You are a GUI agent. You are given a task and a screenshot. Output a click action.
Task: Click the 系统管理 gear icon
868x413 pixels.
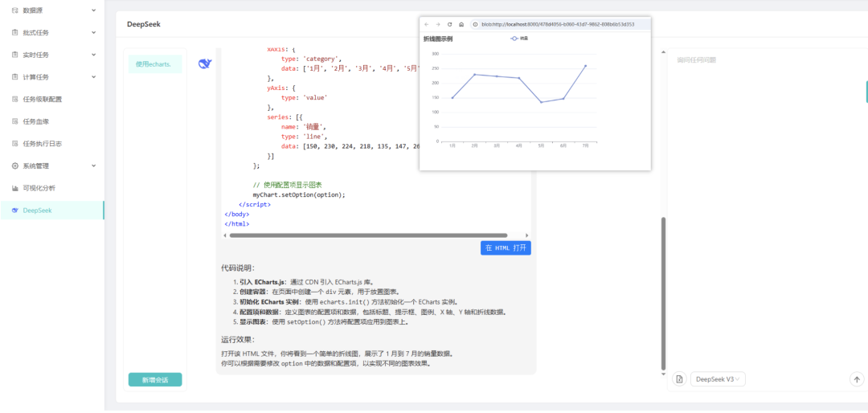(15, 166)
